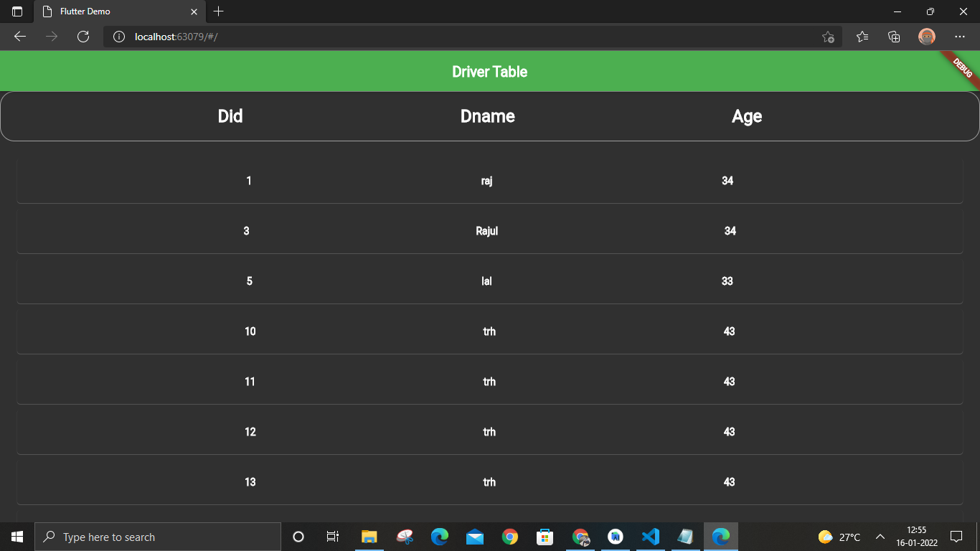Open the Snipping tool taskbar icon
The height and width of the screenshot is (551, 980).
click(405, 537)
